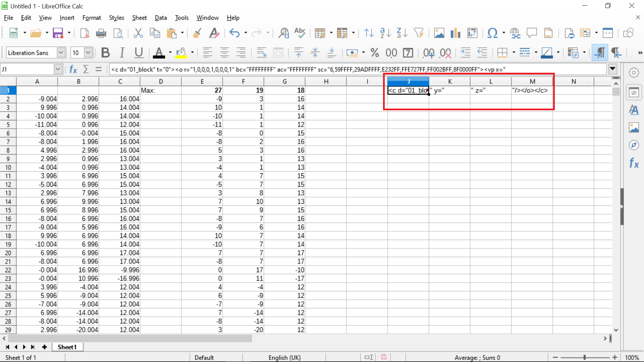Toggle Italic formatting
Image resolution: width=644 pixels, height=362 pixels.
[122, 53]
